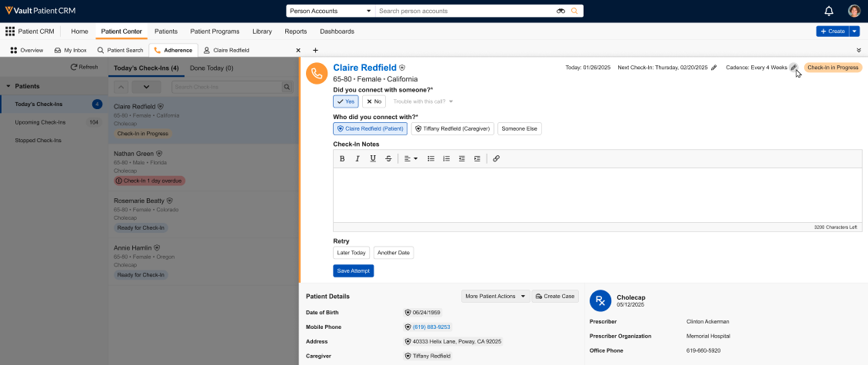Click the Create Case button
This screenshot has width=868, height=365.
[x=555, y=296]
